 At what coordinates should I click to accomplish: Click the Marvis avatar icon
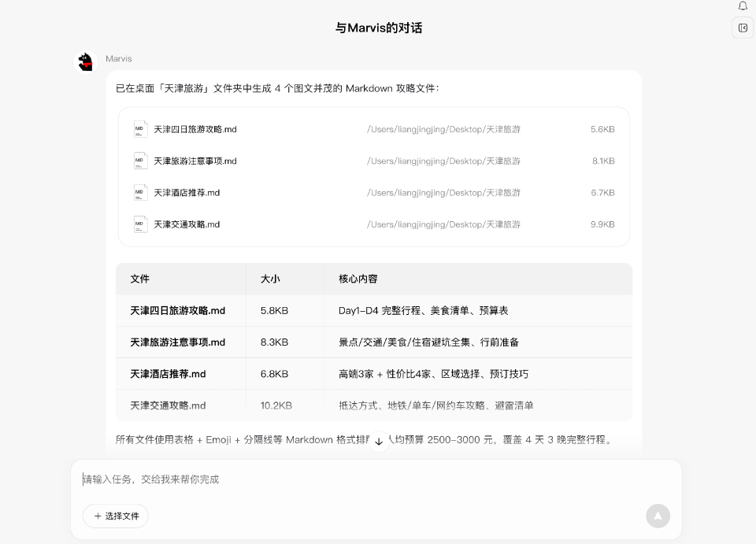86,62
